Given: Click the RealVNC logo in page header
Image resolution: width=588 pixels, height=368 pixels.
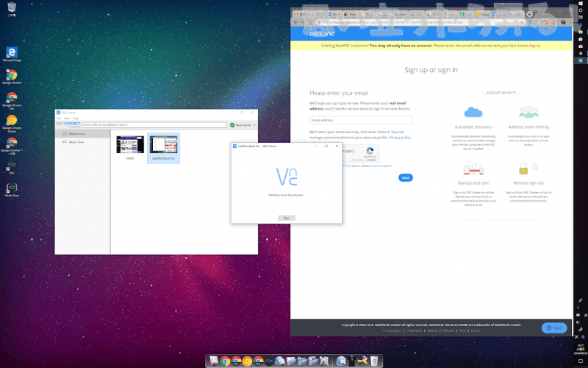Looking at the screenshot, I should tap(322, 34).
